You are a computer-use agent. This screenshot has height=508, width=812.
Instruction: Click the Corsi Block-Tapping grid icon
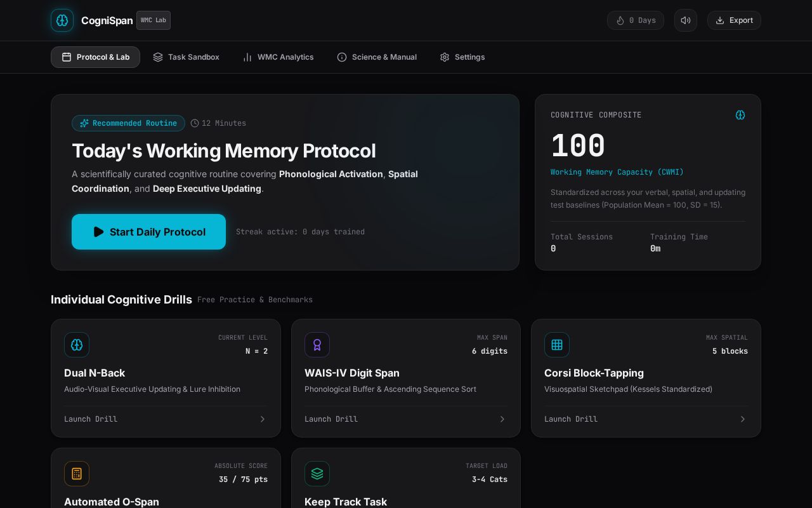pos(557,345)
